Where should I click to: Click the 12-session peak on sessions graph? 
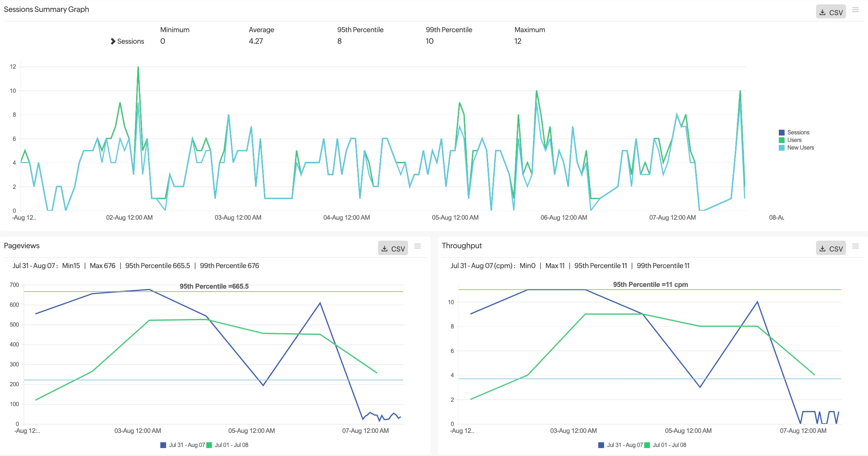(x=138, y=67)
